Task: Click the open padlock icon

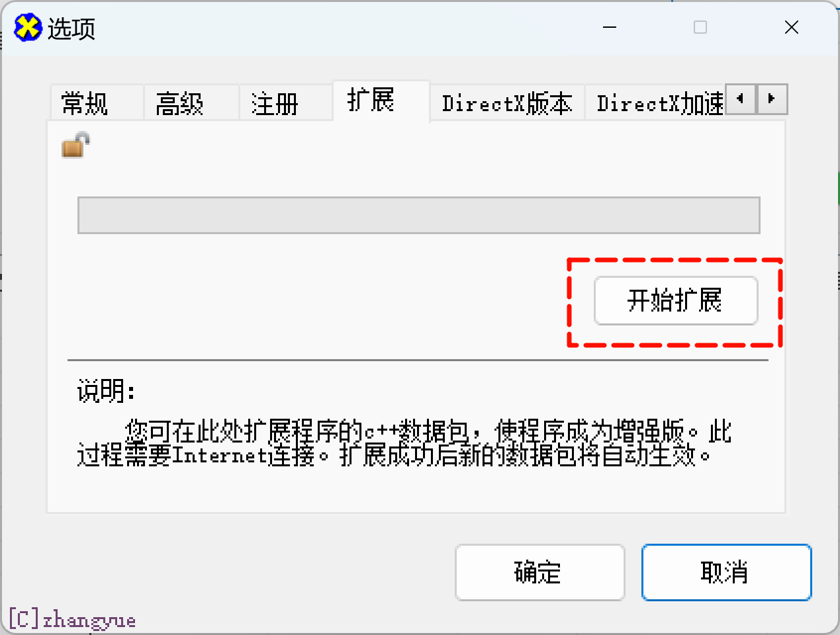Action: (75, 145)
